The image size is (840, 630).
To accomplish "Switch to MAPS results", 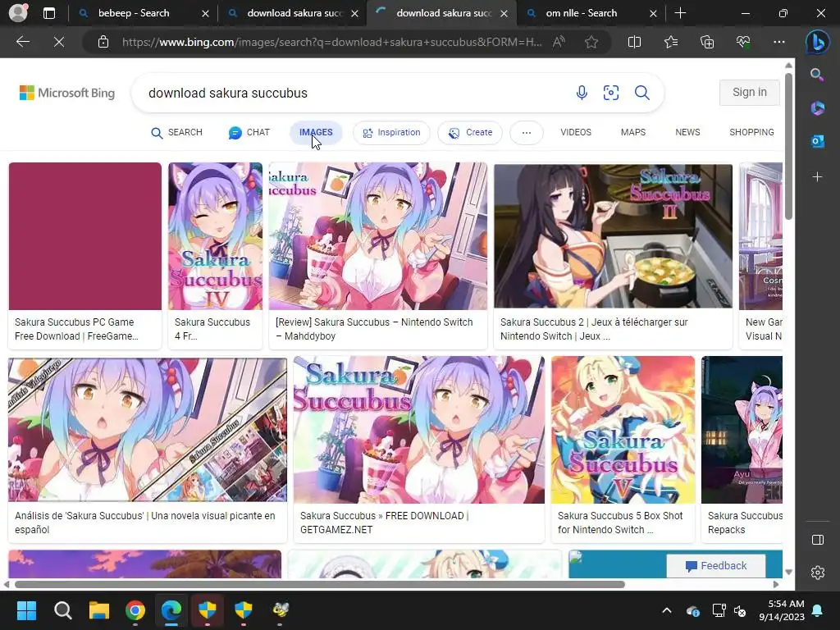I will pos(633,132).
